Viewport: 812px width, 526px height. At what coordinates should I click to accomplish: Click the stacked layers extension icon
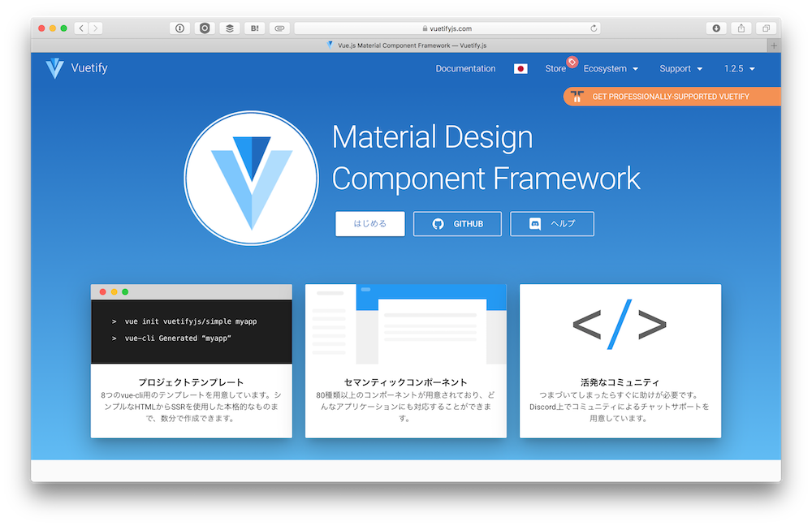(x=230, y=28)
